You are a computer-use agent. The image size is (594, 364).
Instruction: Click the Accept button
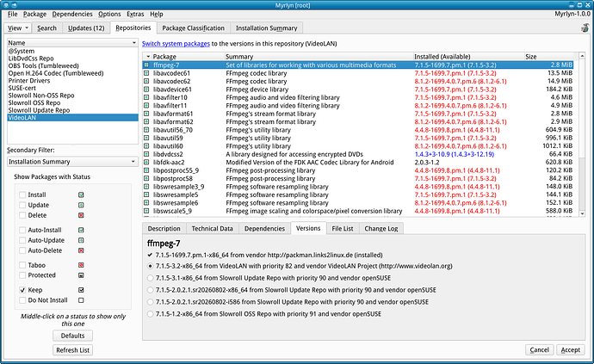click(570, 350)
